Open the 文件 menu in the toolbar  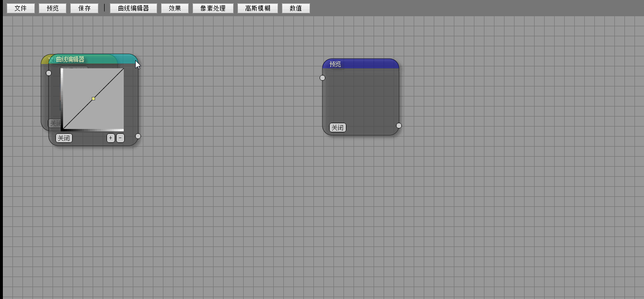tap(21, 8)
